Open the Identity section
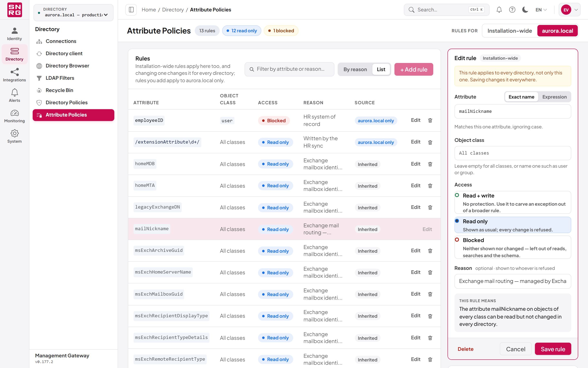Screen dimensions: 588x368 tap(14, 34)
